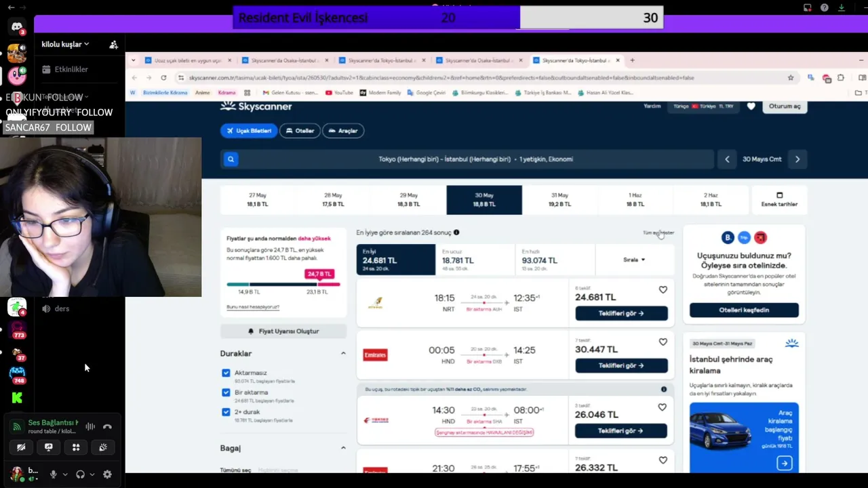Select the Uçak Biletleri tab

249,131
